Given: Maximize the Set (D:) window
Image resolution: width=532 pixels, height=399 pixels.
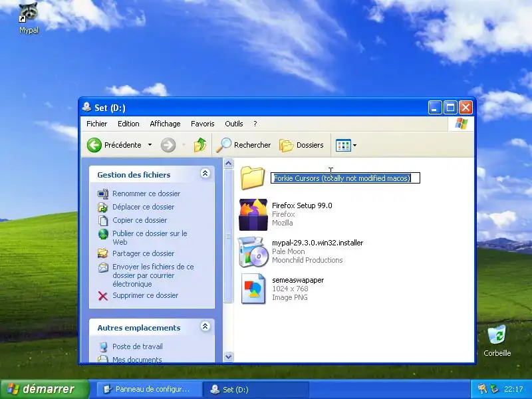Looking at the screenshot, I should tap(450, 108).
